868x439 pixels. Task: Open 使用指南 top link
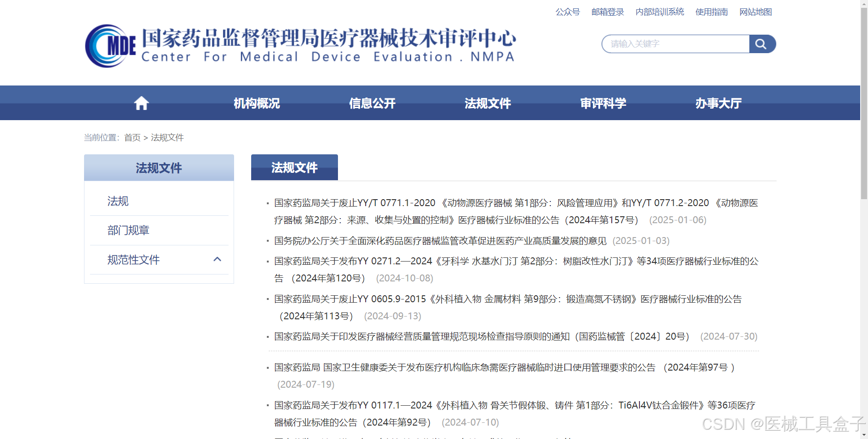pos(711,12)
